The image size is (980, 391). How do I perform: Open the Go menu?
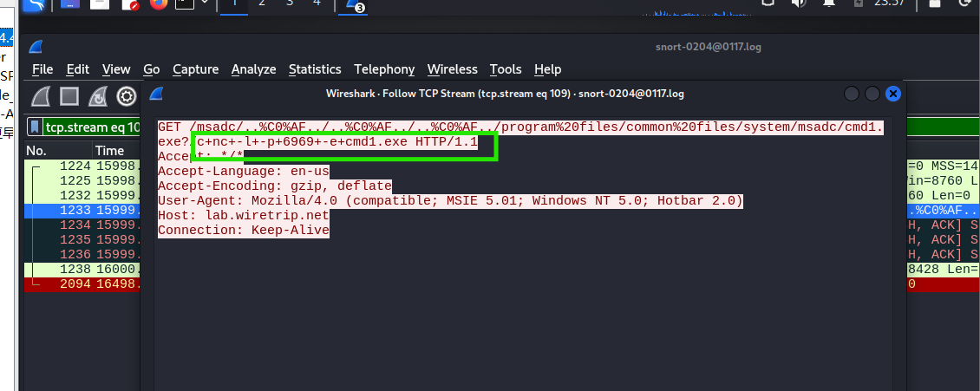pos(152,69)
